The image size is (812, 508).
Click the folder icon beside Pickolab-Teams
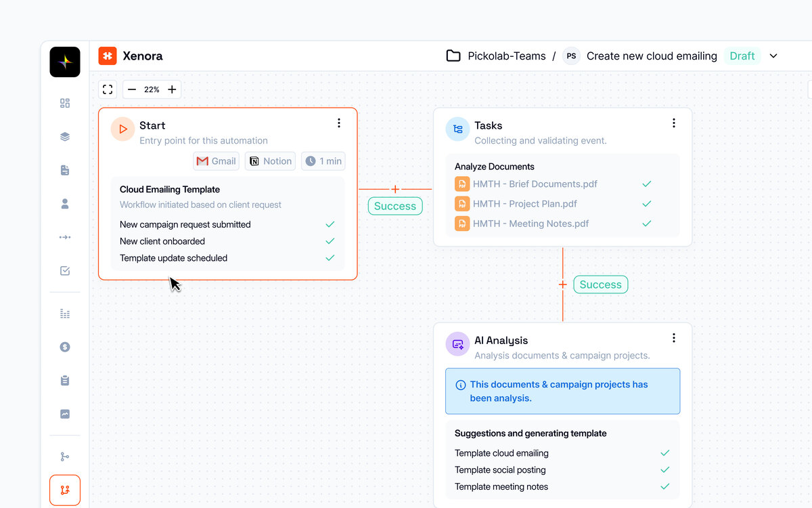[x=453, y=56]
